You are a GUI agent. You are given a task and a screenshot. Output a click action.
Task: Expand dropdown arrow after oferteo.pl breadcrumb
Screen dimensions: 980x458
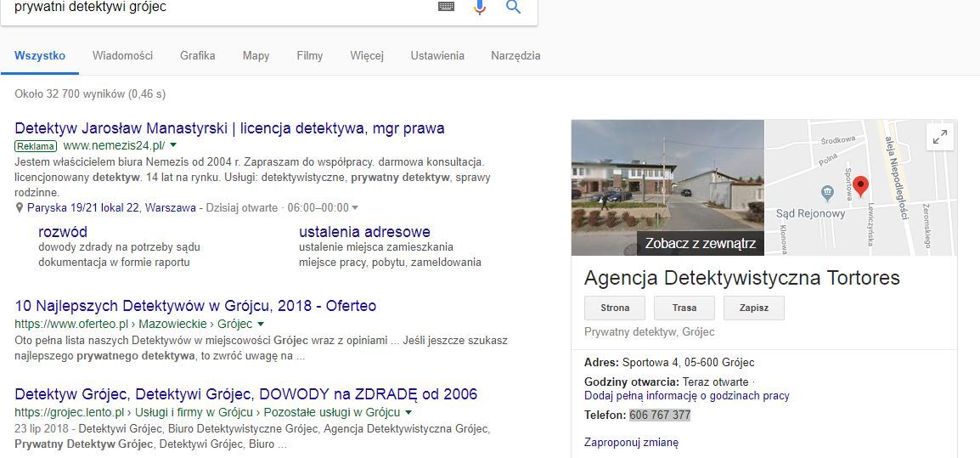(261, 324)
